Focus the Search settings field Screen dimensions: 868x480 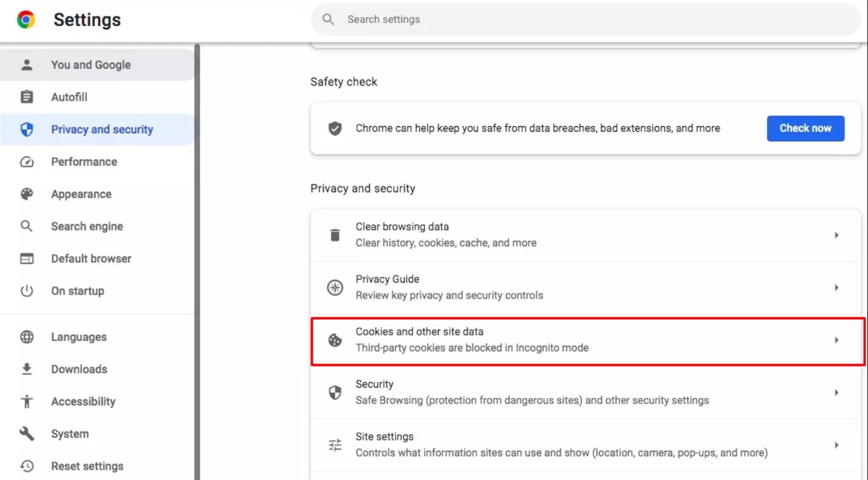click(583, 19)
